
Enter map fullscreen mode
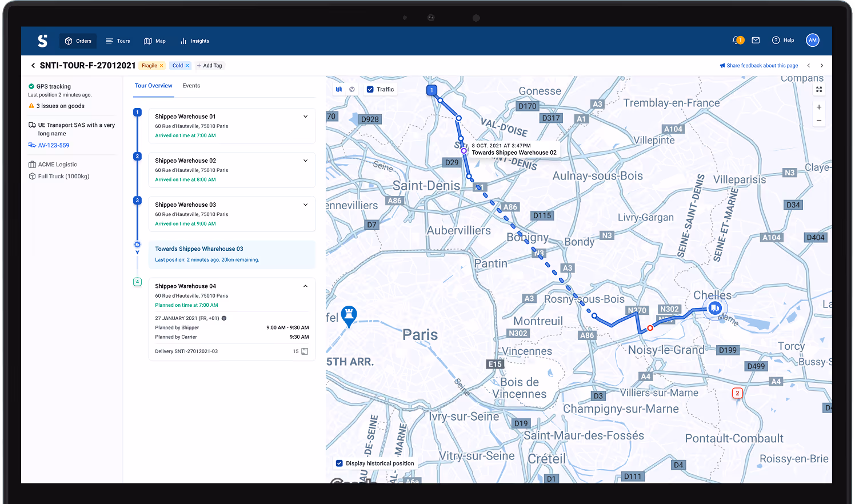819,89
